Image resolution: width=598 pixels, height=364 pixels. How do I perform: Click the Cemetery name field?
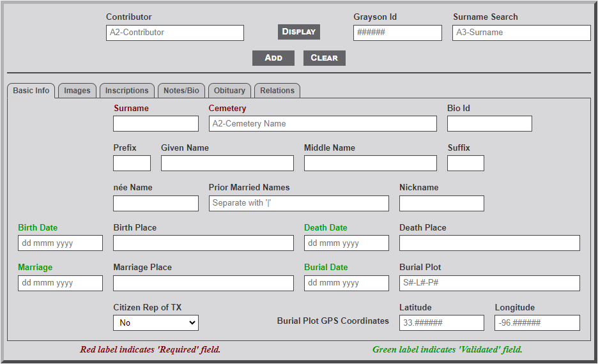[x=323, y=124]
